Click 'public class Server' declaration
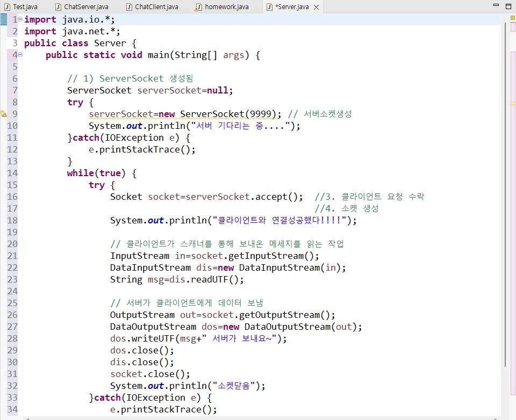The width and height of the screenshot is (516, 420). tap(75, 43)
